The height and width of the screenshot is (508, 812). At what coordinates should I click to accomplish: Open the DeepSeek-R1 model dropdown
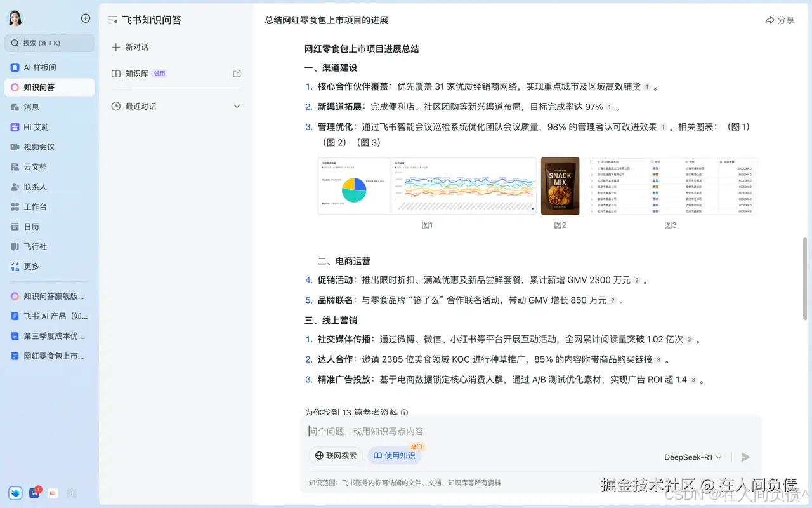[693, 457]
